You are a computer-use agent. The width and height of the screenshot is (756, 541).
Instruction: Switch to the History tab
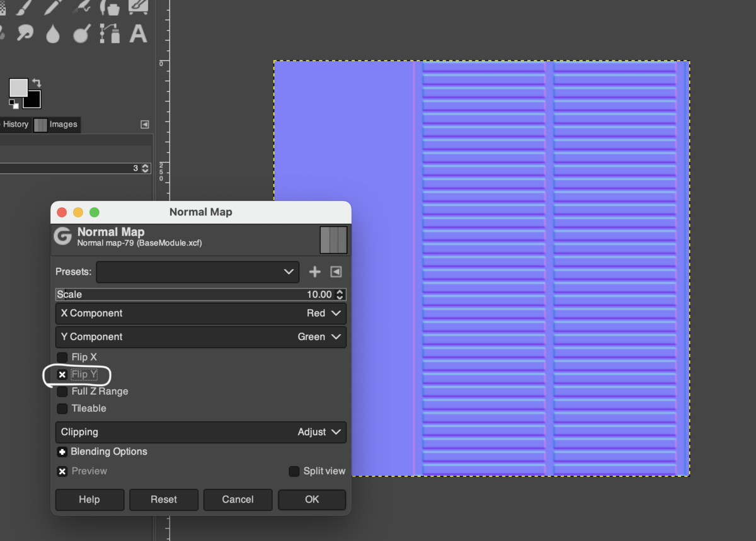coord(16,124)
